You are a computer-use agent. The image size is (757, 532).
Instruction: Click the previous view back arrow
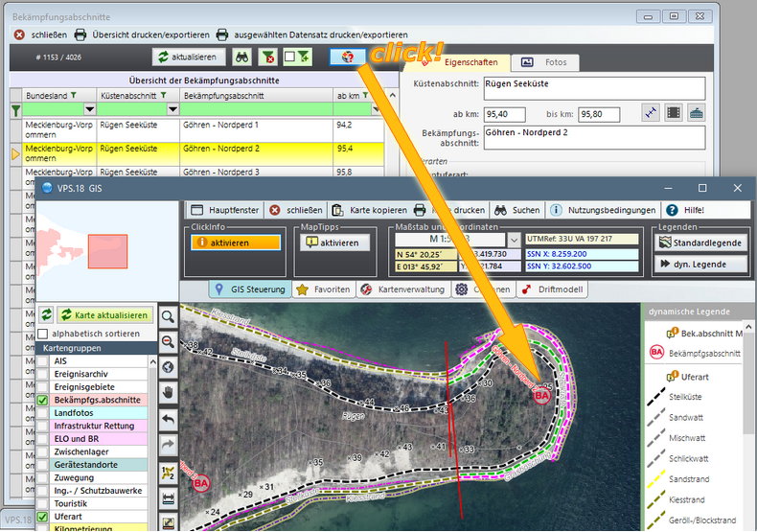coord(168,419)
